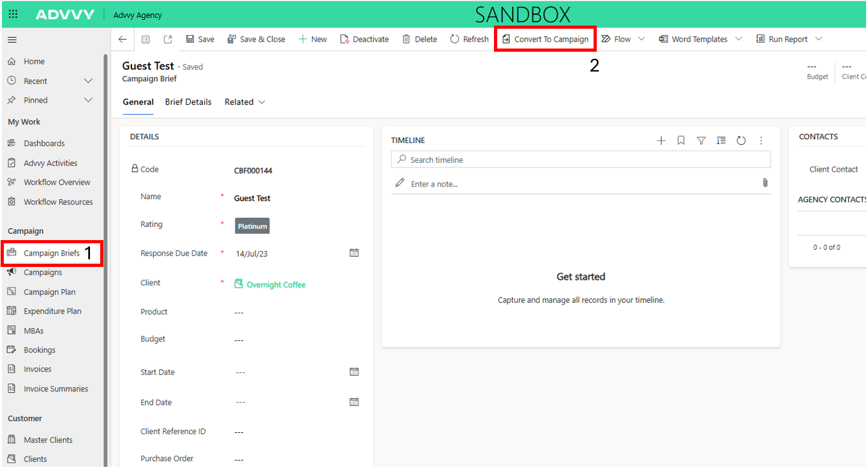Open Workflow Overview in the sidebar
868x470 pixels.
pos(57,182)
